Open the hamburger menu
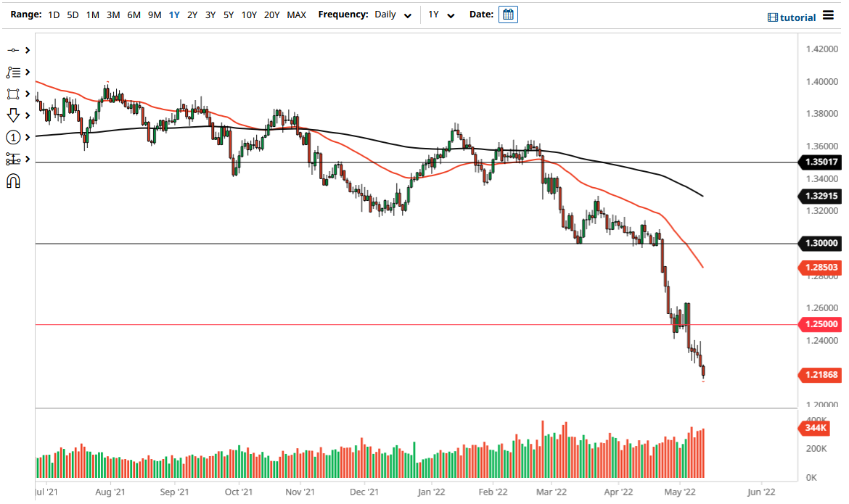849x504 pixels. (x=828, y=16)
